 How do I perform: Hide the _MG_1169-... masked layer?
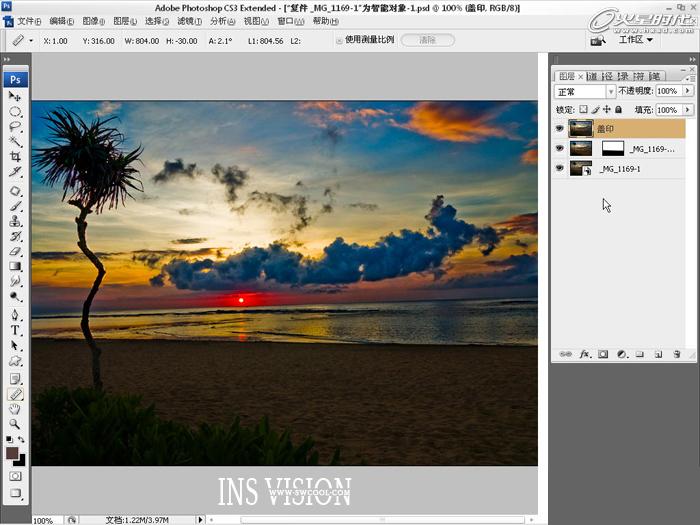click(559, 148)
